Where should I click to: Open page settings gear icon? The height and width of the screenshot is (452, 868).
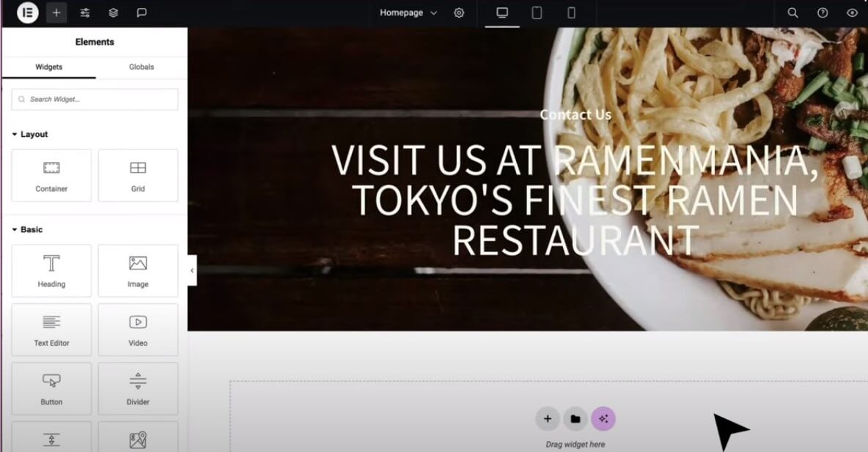click(459, 12)
